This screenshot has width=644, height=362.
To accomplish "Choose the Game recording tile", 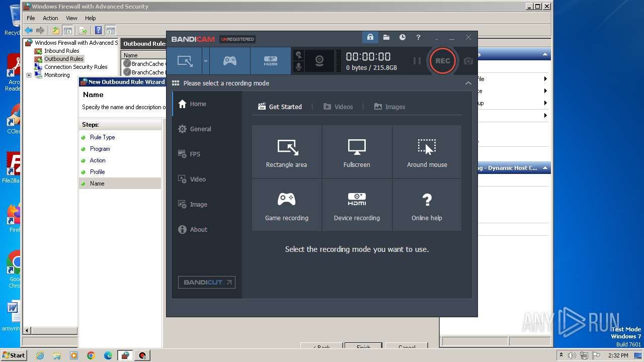I will point(286,205).
